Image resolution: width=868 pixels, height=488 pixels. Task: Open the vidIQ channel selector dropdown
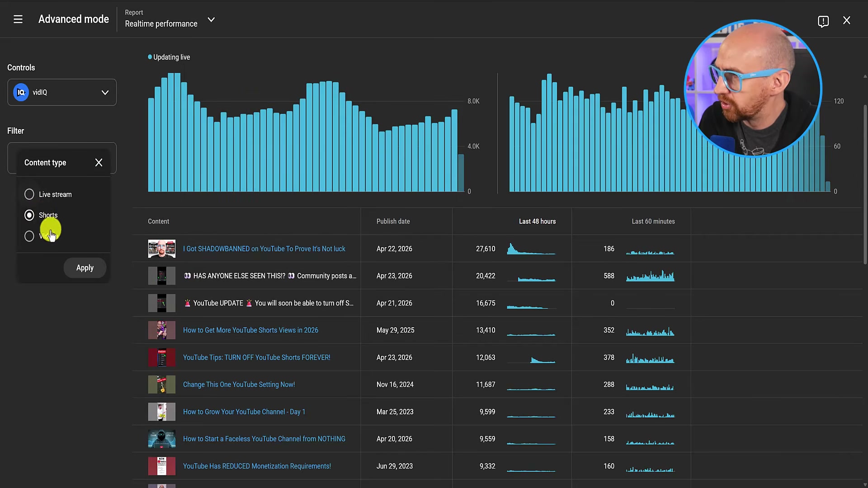coord(62,92)
